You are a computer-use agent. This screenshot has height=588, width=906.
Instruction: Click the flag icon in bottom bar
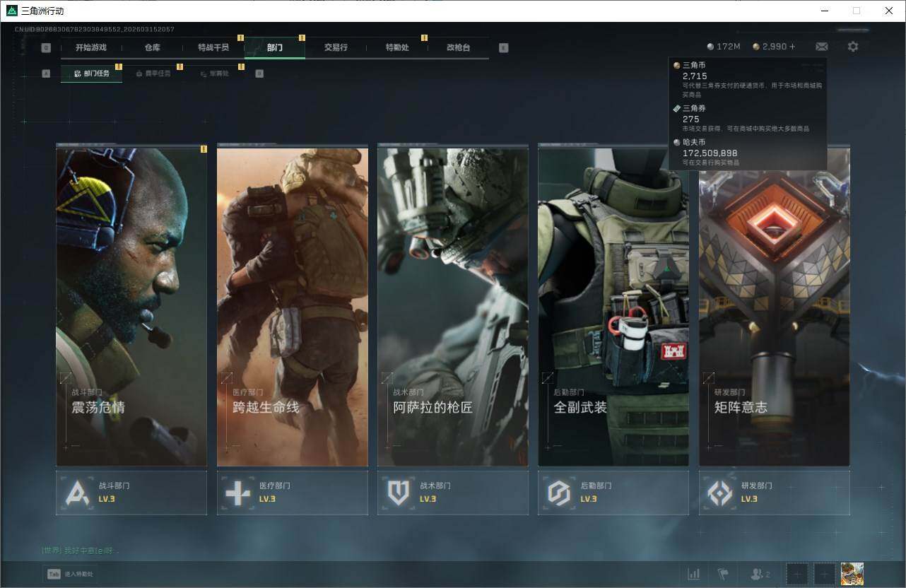coord(722,574)
